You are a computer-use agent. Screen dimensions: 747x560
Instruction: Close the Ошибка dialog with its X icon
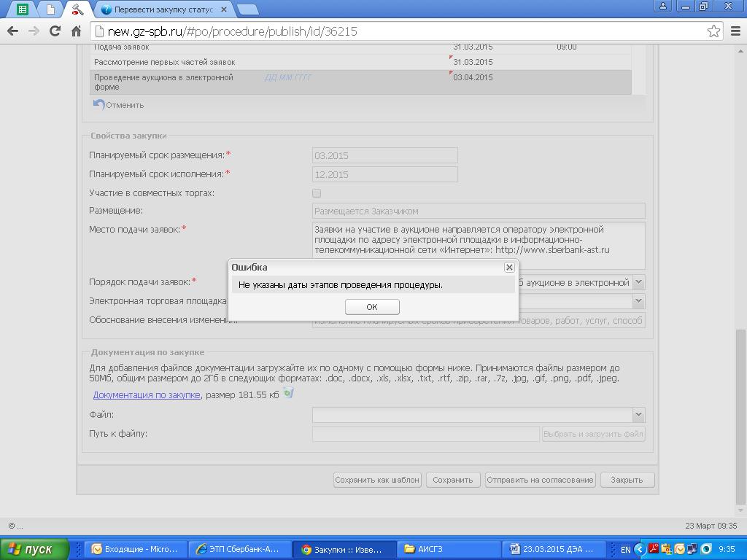point(509,267)
